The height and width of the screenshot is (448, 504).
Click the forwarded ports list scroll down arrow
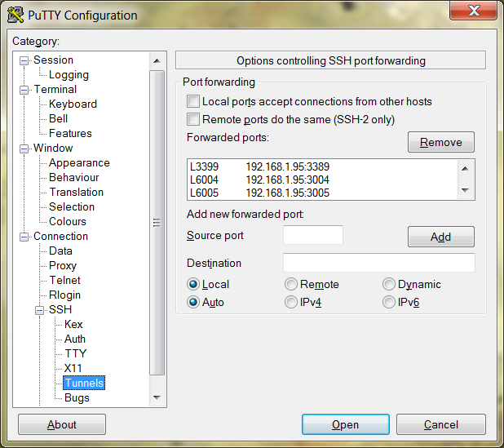(465, 190)
